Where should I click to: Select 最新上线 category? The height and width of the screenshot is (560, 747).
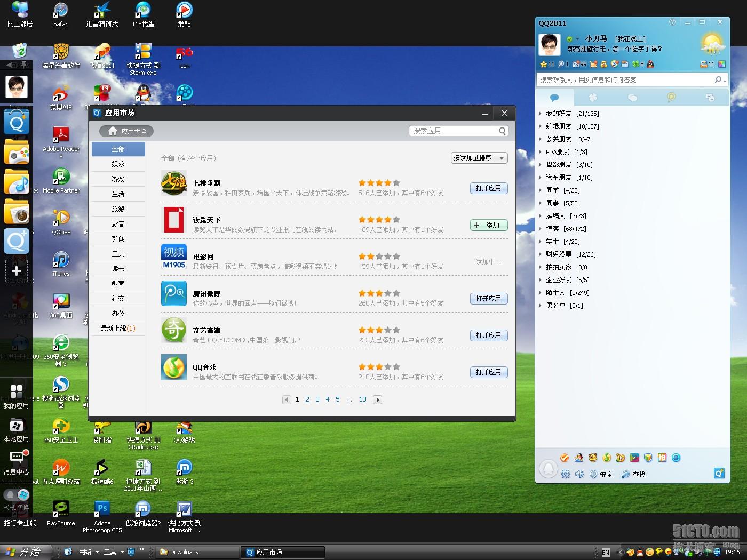118,329
